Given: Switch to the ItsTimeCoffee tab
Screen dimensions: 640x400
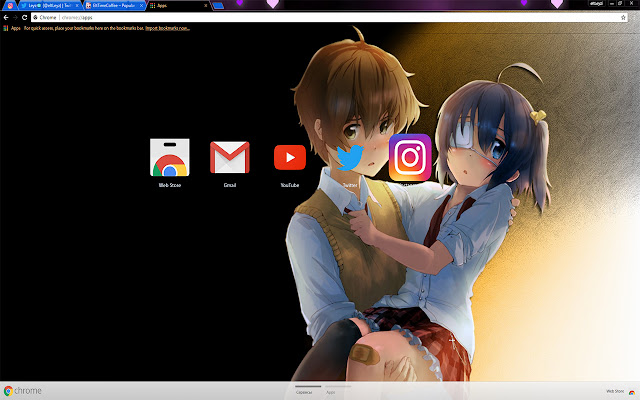Looking at the screenshot, I should 113,6.
